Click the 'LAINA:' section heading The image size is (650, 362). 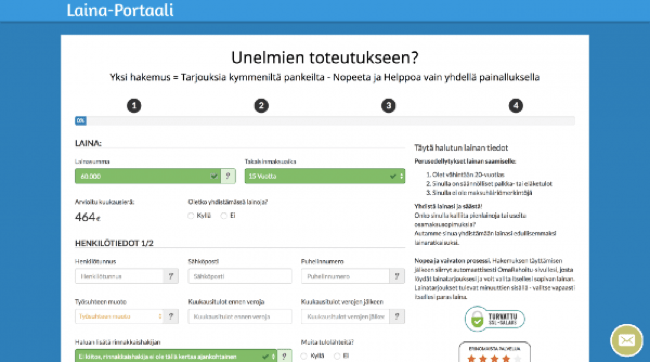tap(88, 143)
